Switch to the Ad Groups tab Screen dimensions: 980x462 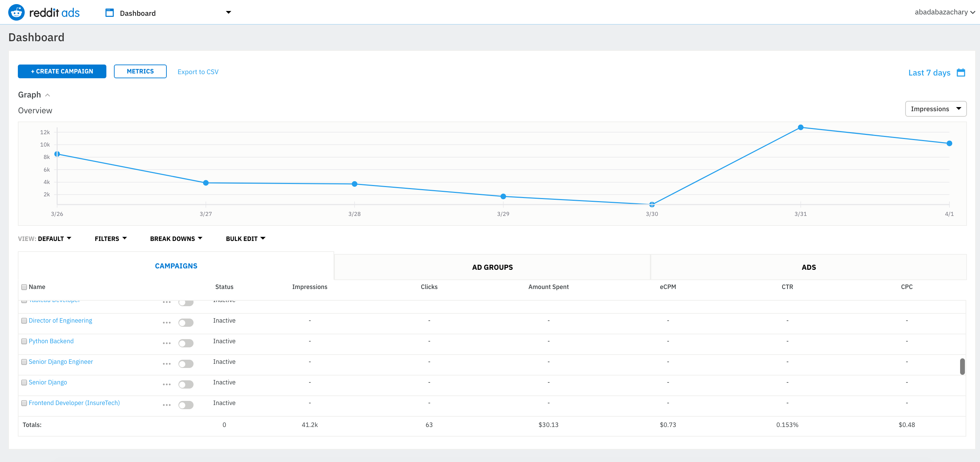pos(492,267)
